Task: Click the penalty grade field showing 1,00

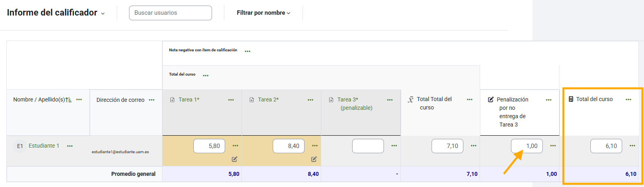Action: click(x=527, y=146)
